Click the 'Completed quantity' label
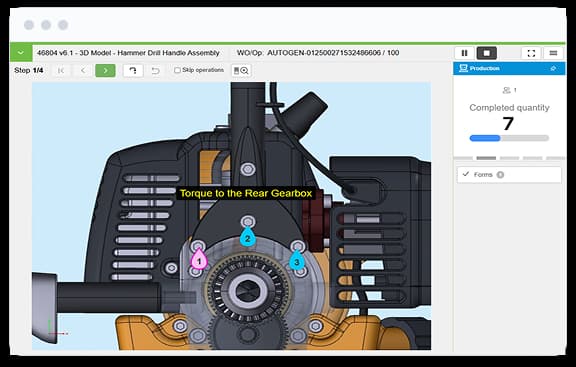576x367 pixels. coord(509,108)
